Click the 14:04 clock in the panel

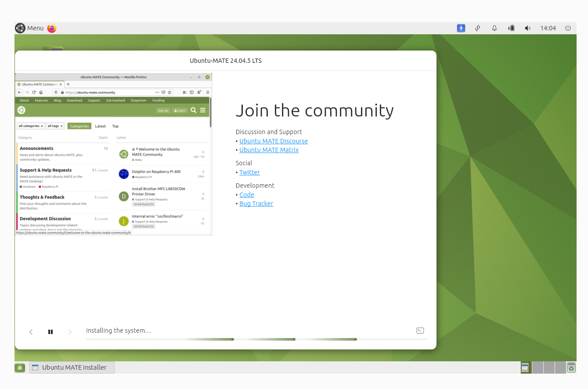(548, 28)
